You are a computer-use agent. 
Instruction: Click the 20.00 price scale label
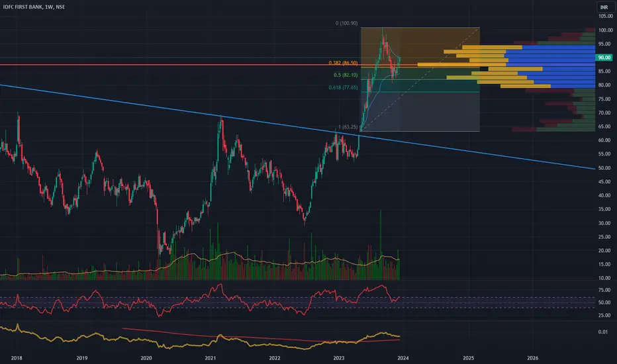[604, 250]
